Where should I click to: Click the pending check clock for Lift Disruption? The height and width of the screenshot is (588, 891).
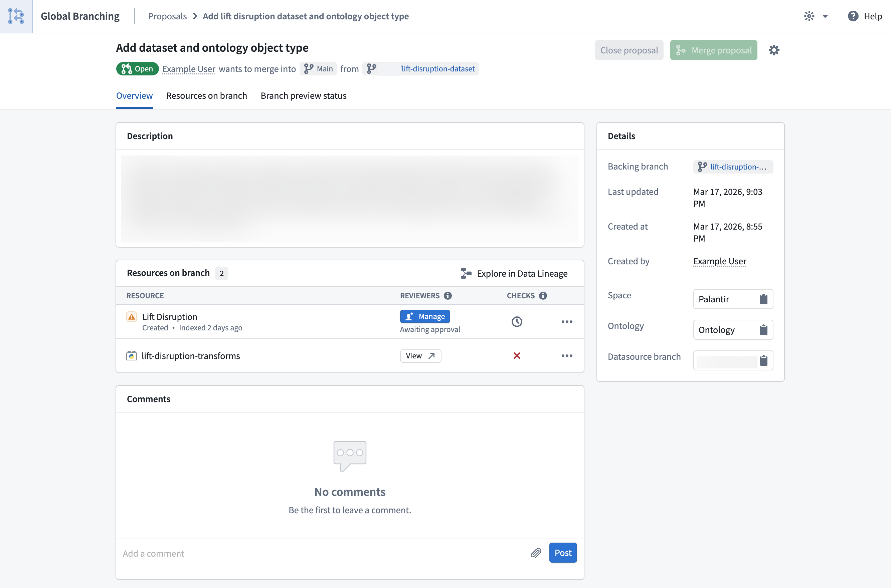click(x=517, y=321)
